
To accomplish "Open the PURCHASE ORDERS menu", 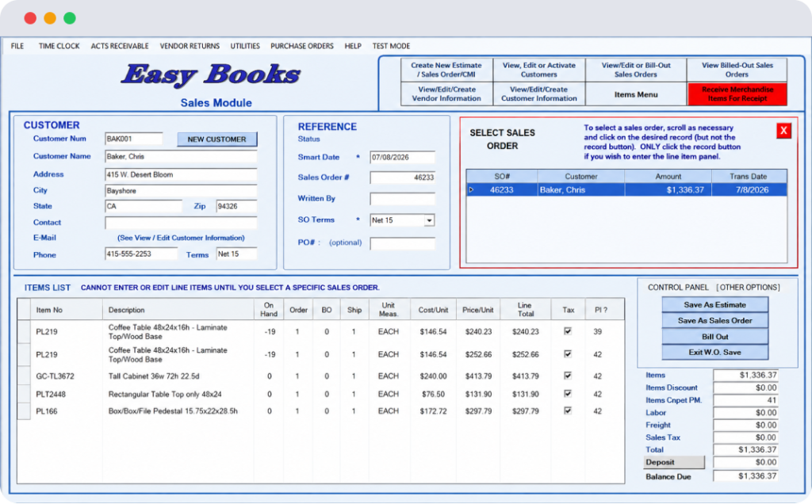I will [x=302, y=46].
